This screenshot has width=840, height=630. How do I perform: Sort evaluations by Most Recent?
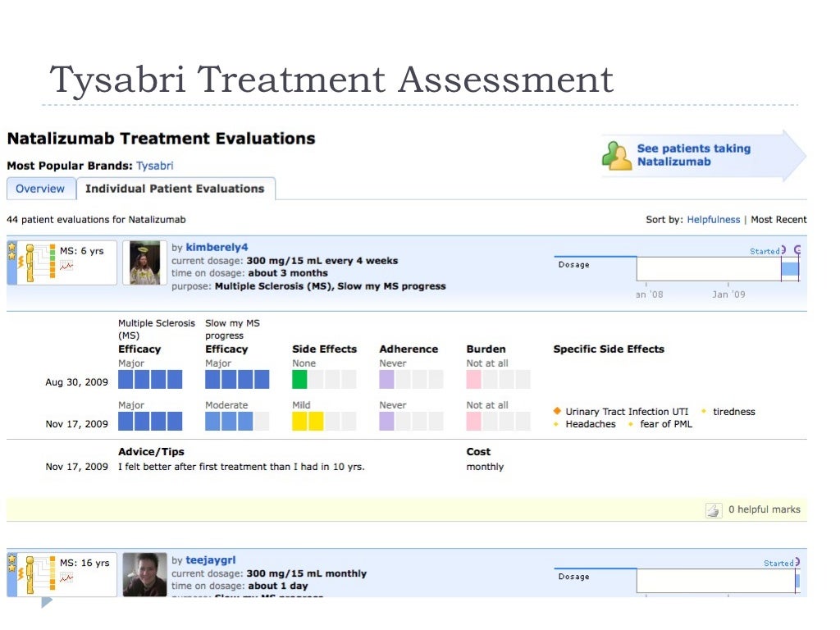778,220
